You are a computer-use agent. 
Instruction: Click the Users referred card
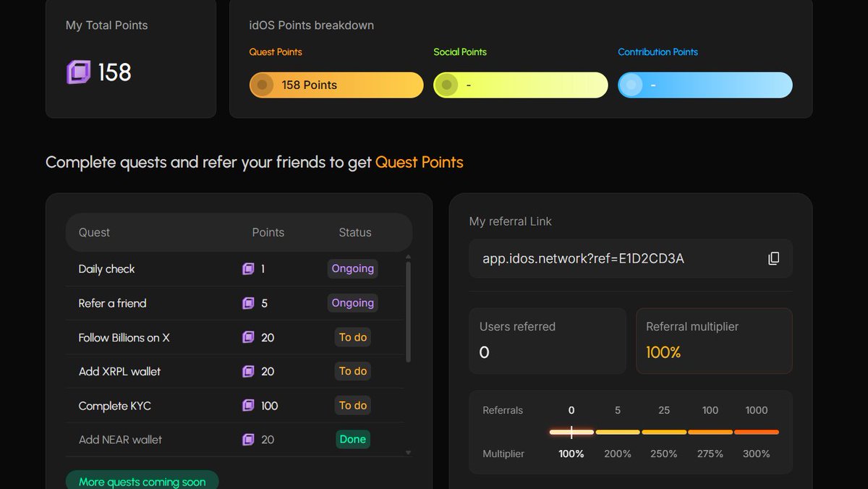(x=548, y=341)
